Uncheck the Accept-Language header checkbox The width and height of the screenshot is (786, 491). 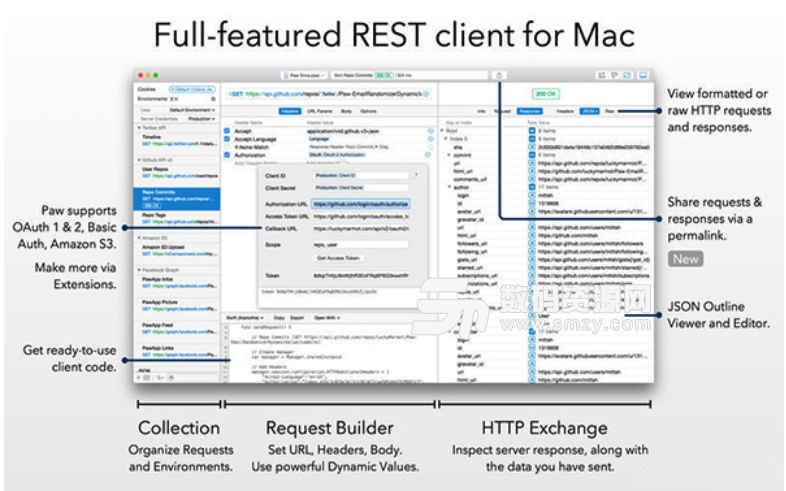[227, 139]
